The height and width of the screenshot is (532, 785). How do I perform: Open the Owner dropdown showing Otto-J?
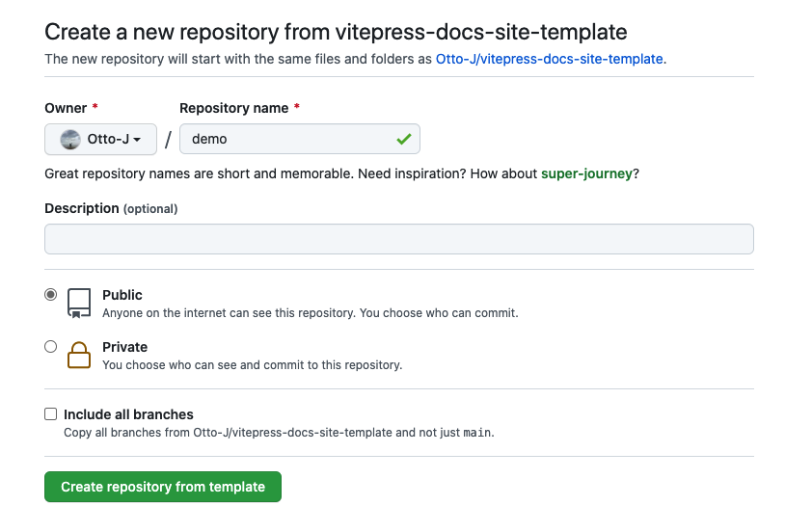[100, 139]
